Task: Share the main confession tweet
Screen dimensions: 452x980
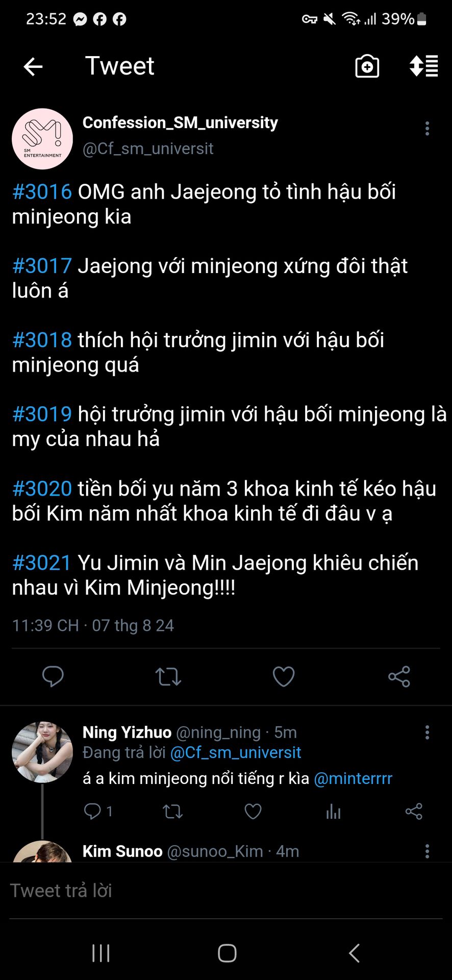Action: click(399, 676)
